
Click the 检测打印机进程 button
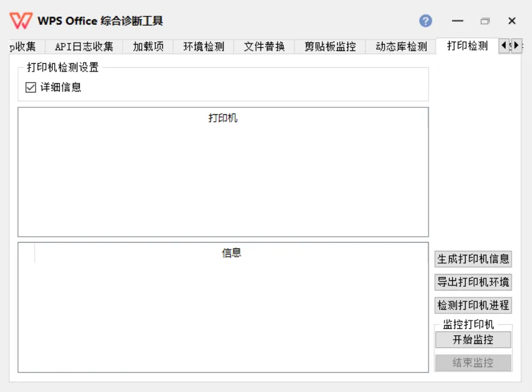click(x=473, y=305)
